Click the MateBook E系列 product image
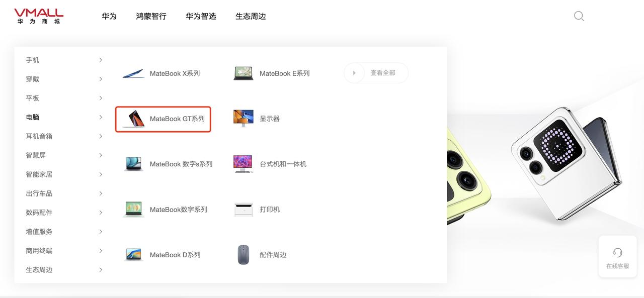 (x=244, y=73)
